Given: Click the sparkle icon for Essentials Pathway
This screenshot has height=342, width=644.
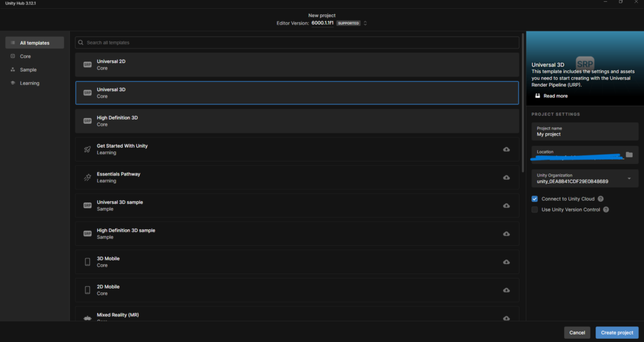Looking at the screenshot, I should click(87, 177).
